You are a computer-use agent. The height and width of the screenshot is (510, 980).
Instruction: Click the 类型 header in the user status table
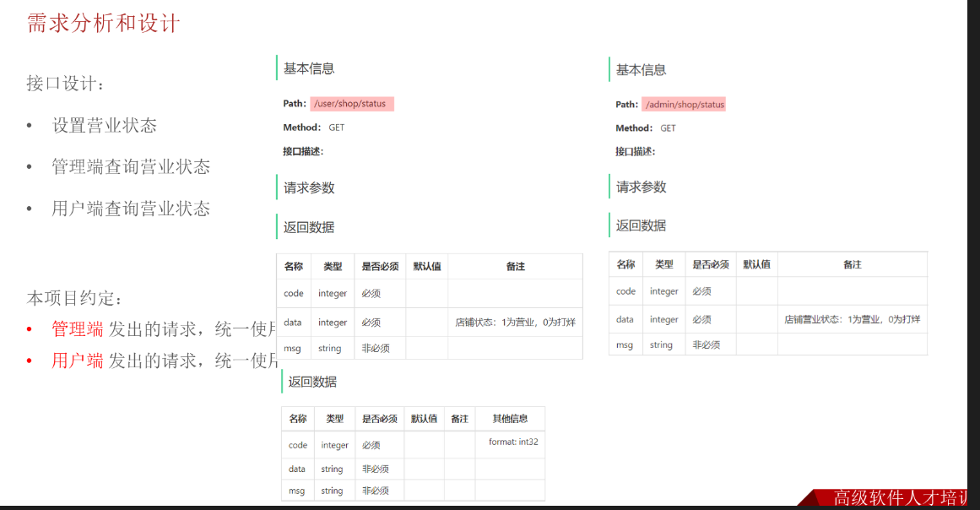333,266
